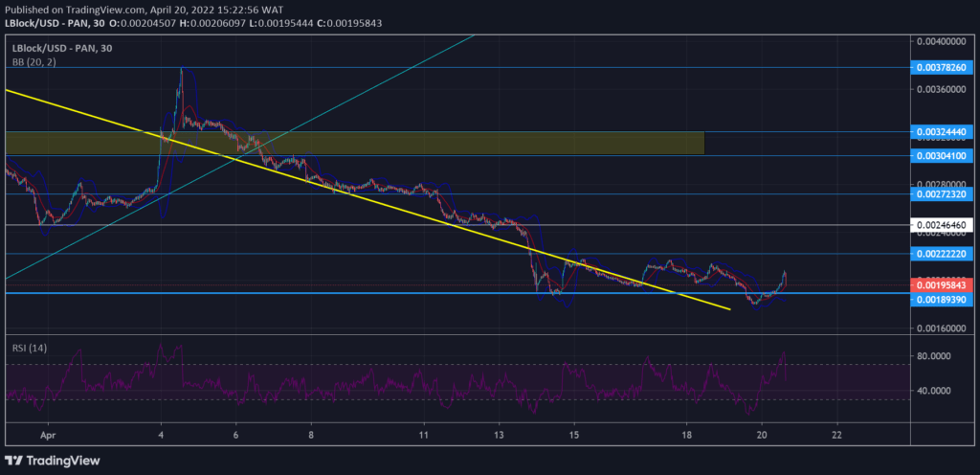The width and height of the screenshot is (980, 475).
Task: Click the 13 date label on the time axis
Action: click(x=499, y=433)
